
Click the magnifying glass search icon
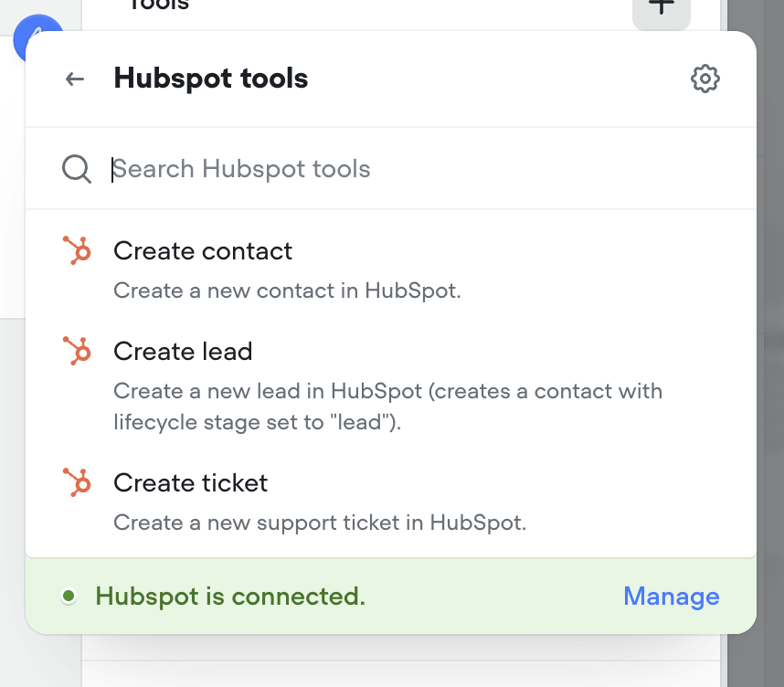point(76,168)
